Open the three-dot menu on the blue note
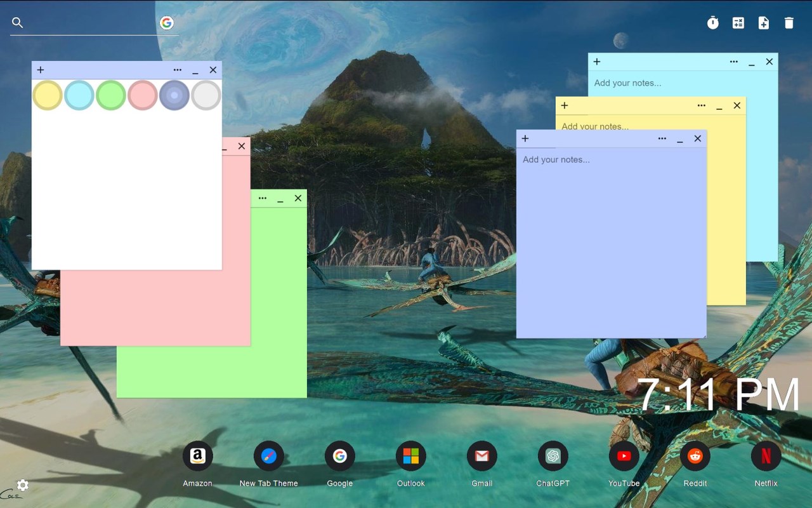Viewport: 812px width, 508px height. point(662,138)
